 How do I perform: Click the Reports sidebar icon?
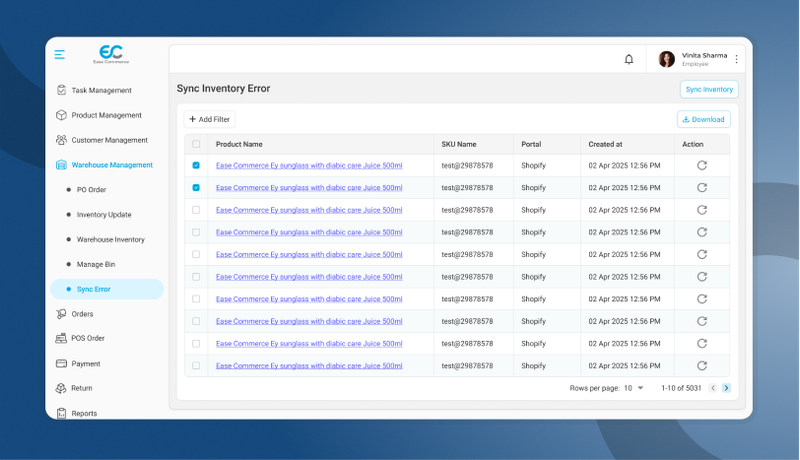(x=61, y=413)
